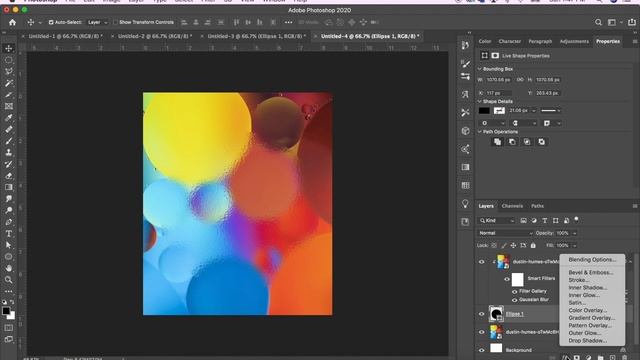
Task: Select the Move tool in the toolbar
Action: click(x=9, y=48)
